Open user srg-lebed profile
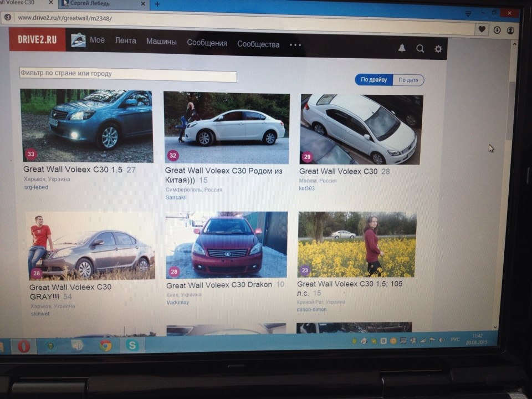Screen dimensions: 532x399 point(36,187)
